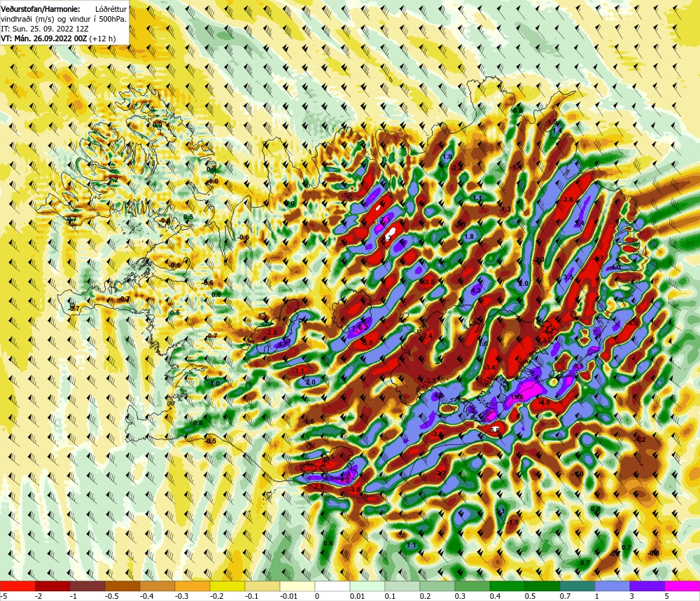Image resolution: width=700 pixels, height=601 pixels.
Task: Click the "VT: Mán. 26.09.2022 00Z" valid time
Action: pyautogui.click(x=43, y=39)
